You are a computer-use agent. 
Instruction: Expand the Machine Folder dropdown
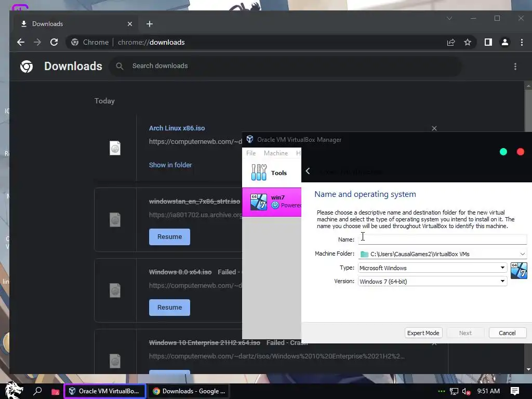(x=523, y=254)
